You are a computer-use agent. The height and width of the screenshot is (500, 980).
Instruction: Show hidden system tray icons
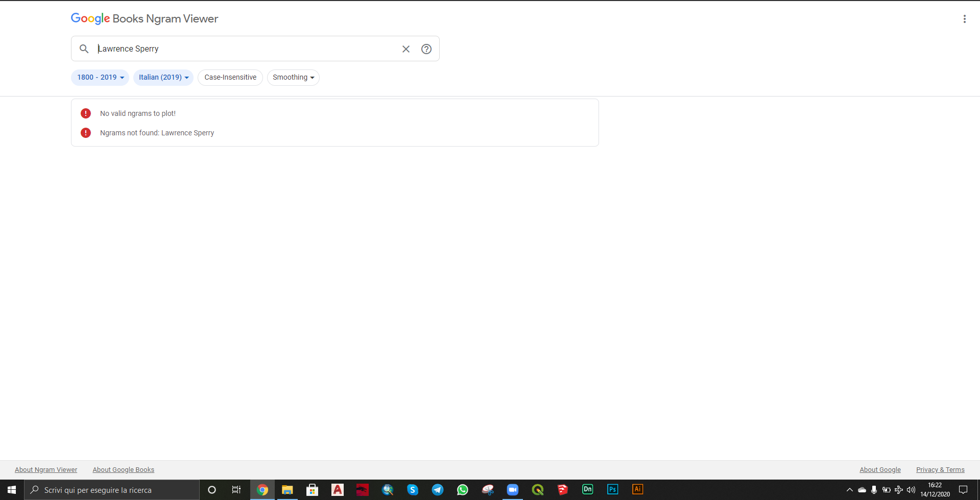point(850,490)
